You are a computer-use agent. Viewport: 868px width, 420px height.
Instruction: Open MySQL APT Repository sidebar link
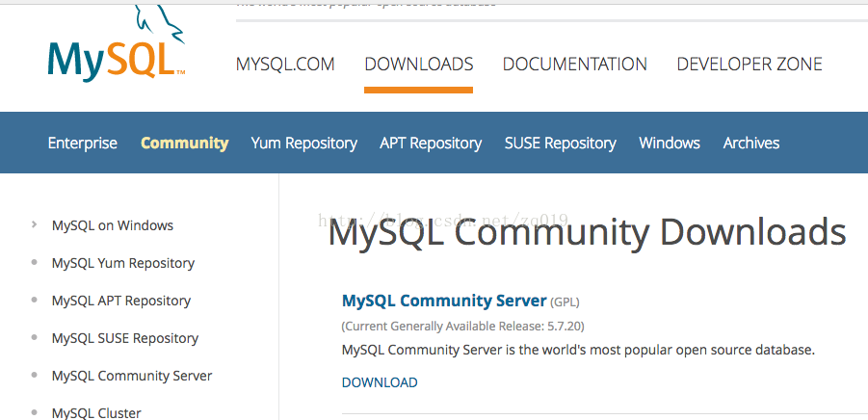click(x=121, y=301)
